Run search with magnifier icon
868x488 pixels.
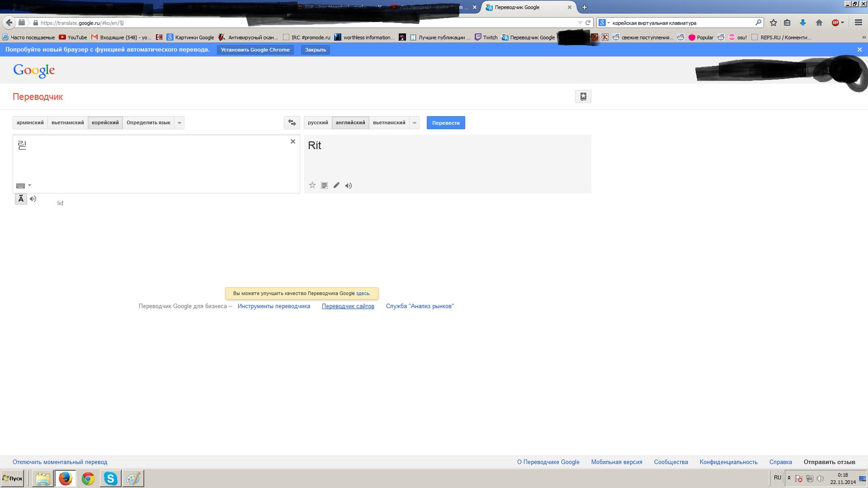point(758,23)
